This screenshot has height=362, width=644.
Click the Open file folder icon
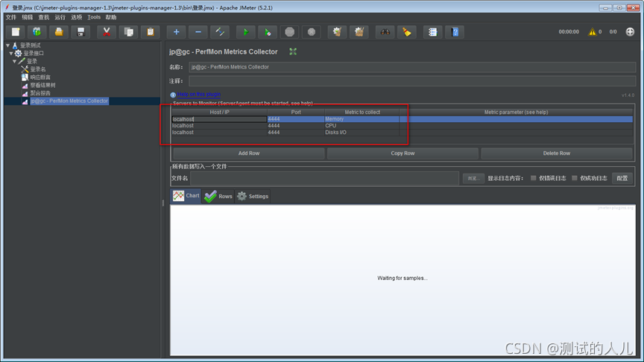(59, 32)
